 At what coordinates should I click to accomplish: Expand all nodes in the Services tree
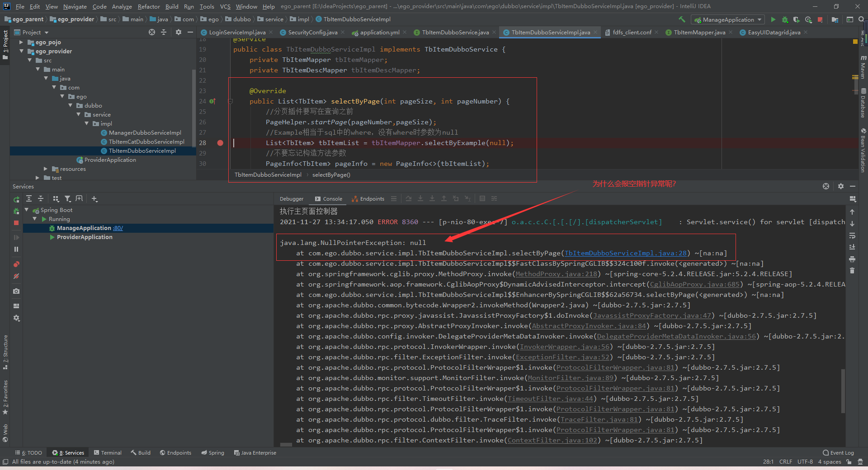pyautogui.click(x=29, y=198)
